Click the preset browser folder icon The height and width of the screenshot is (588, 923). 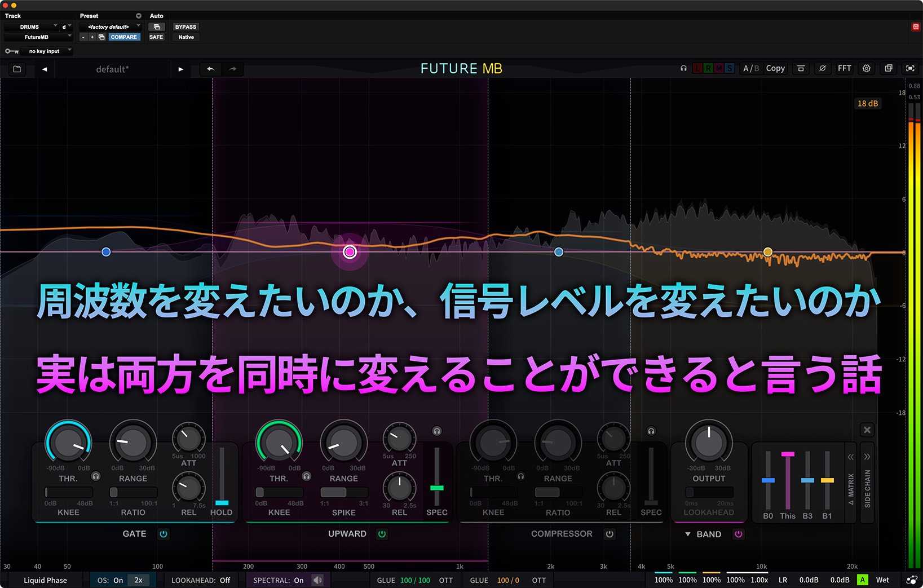click(x=17, y=69)
